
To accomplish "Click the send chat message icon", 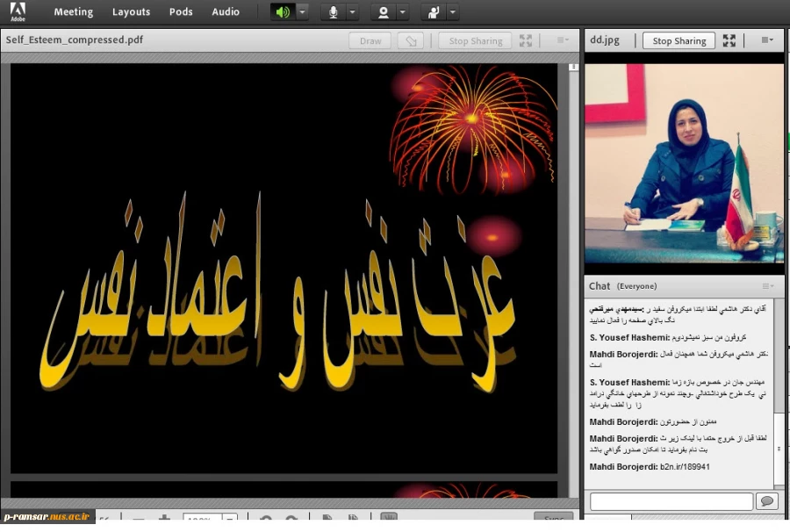I will point(767,501).
